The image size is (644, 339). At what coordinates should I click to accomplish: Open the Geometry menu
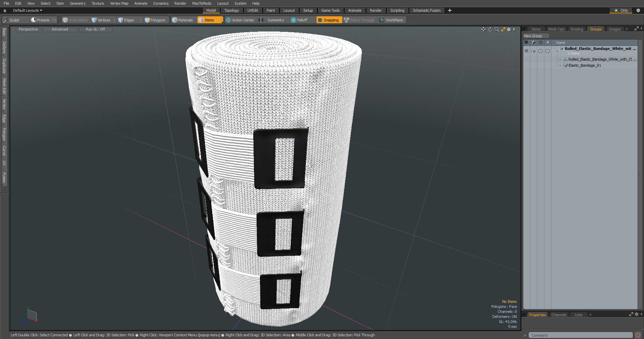coord(78,3)
